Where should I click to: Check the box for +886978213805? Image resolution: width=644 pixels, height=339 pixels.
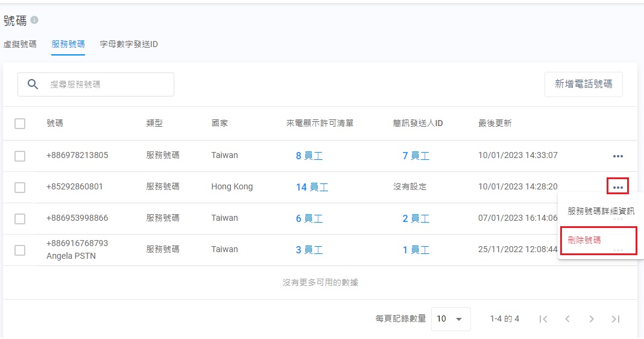(20, 156)
